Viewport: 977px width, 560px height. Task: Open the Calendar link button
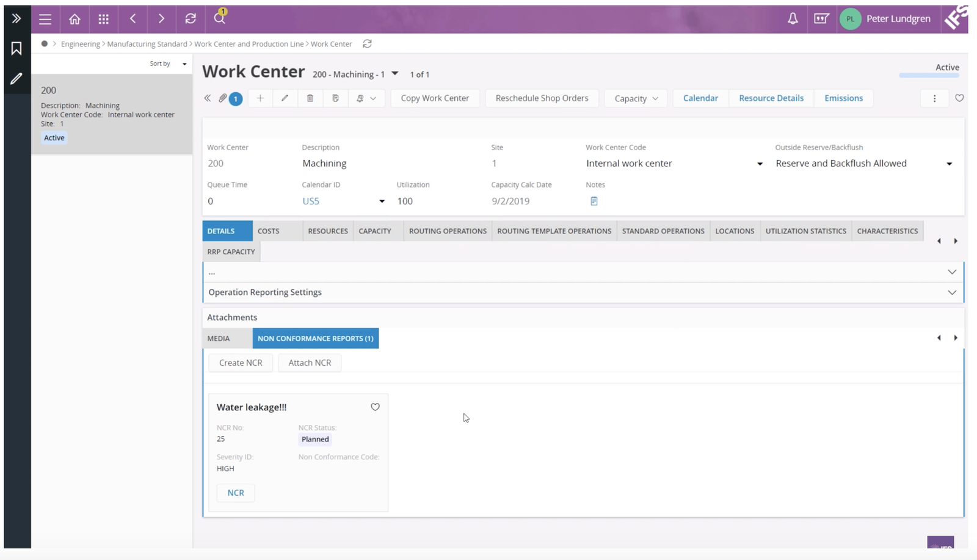point(700,98)
